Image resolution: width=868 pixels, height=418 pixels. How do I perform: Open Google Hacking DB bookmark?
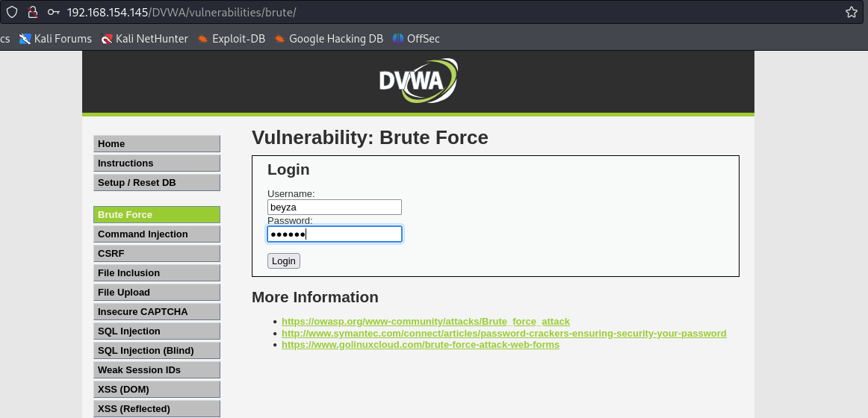[329, 39]
